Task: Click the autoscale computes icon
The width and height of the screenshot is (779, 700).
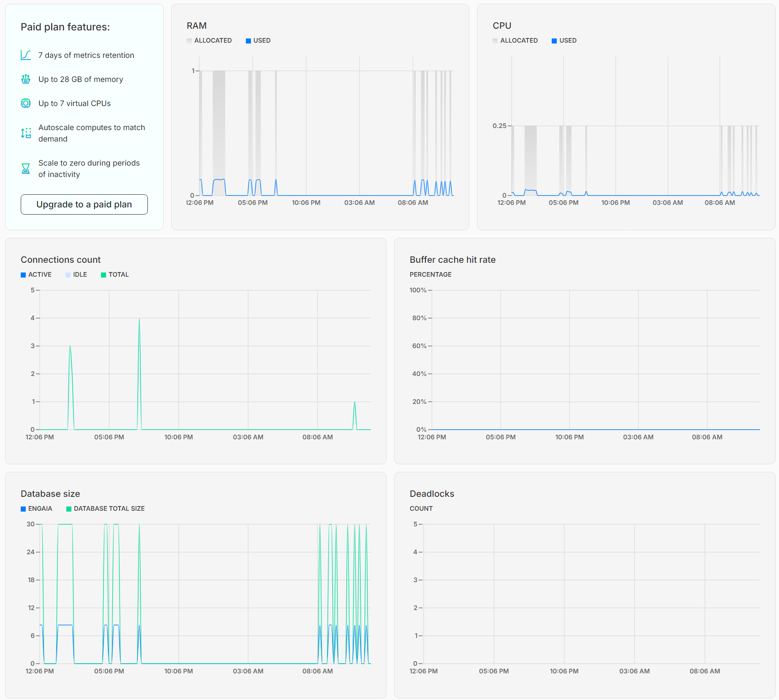Action: point(26,133)
